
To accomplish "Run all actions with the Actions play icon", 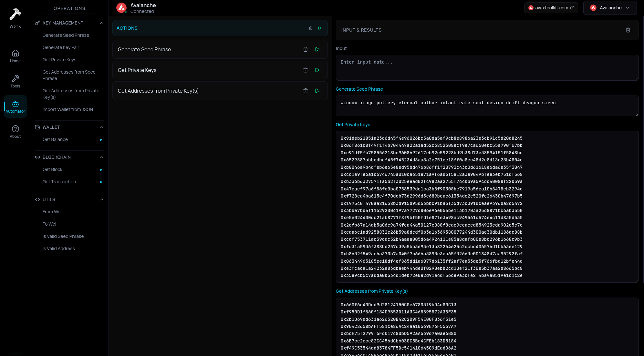I will [x=320, y=28].
